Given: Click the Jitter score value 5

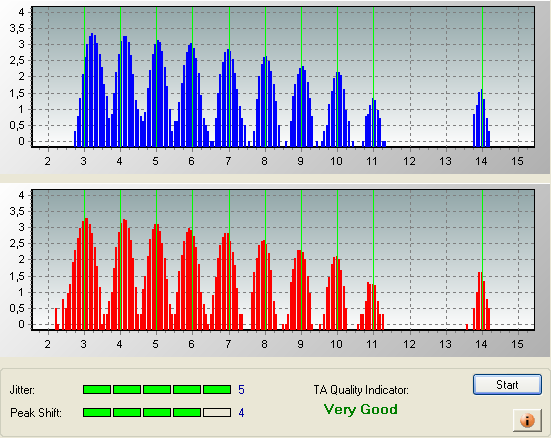Looking at the screenshot, I should coord(241,389).
